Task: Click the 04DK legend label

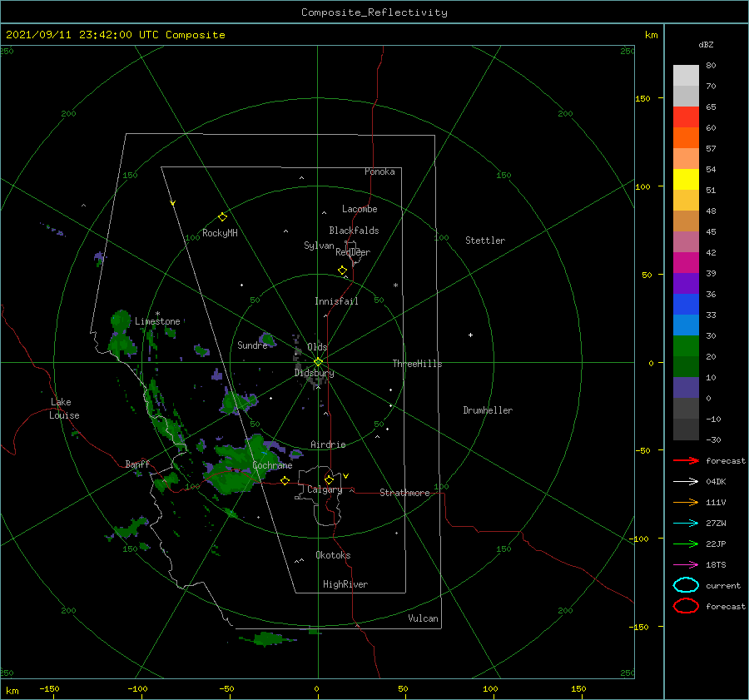Action: 716,482
